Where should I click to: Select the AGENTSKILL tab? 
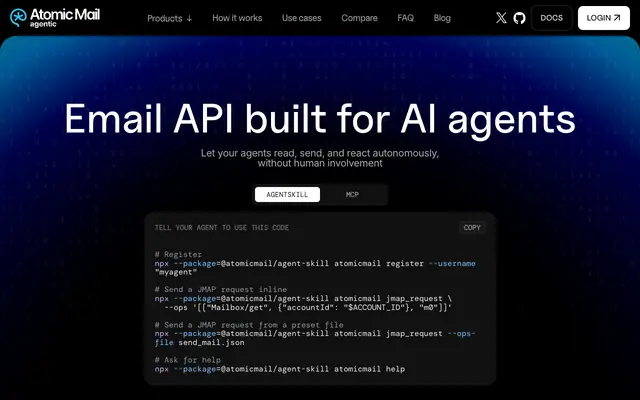point(287,194)
